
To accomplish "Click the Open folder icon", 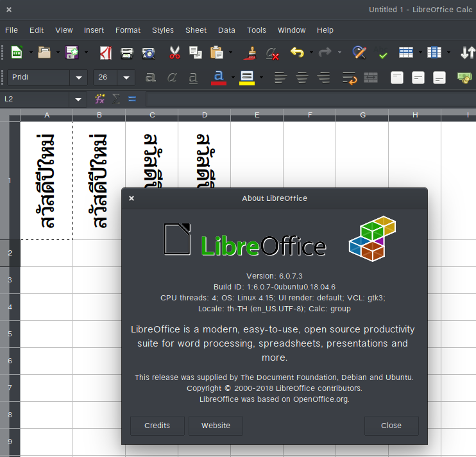I will [44, 53].
